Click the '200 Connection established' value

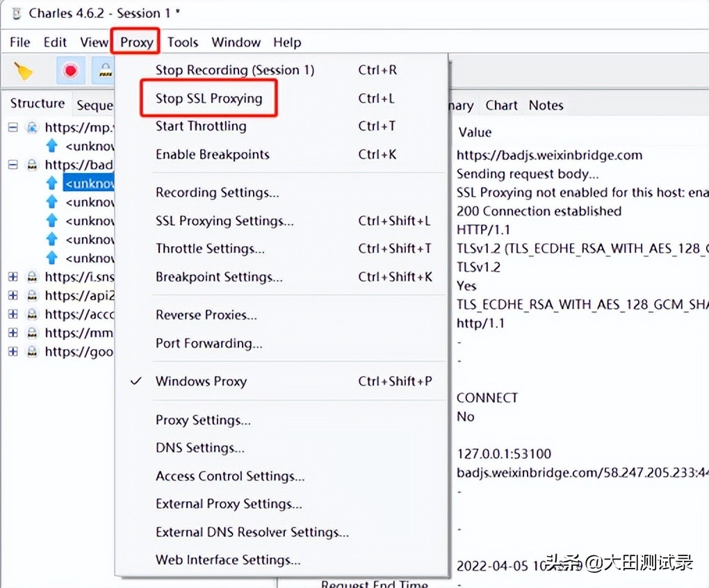[539, 211]
